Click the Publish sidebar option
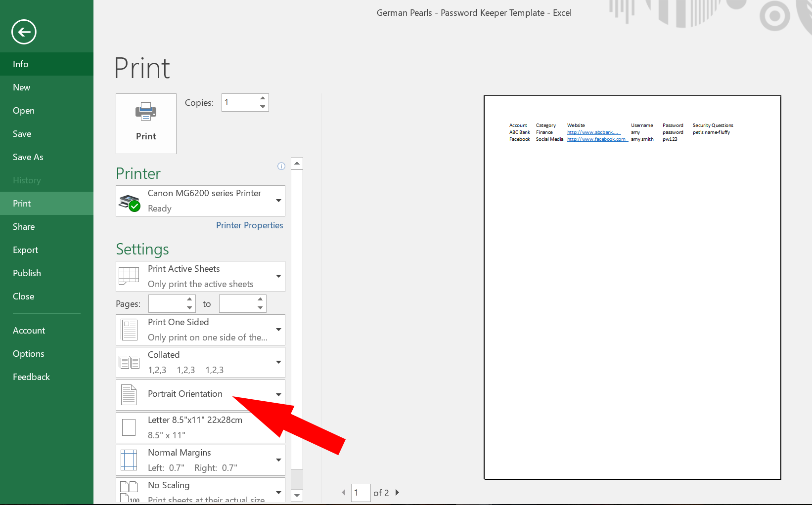This screenshot has width=812, height=505. (27, 273)
